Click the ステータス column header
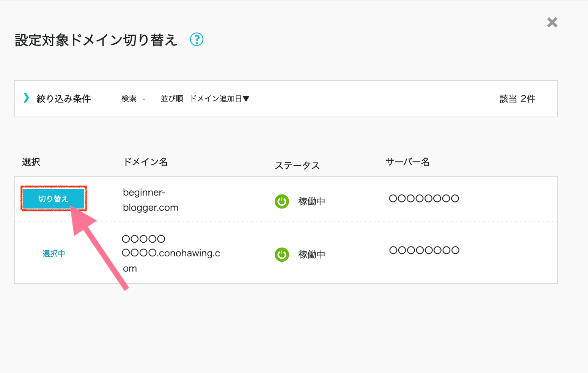The width and height of the screenshot is (588, 373). tap(297, 166)
